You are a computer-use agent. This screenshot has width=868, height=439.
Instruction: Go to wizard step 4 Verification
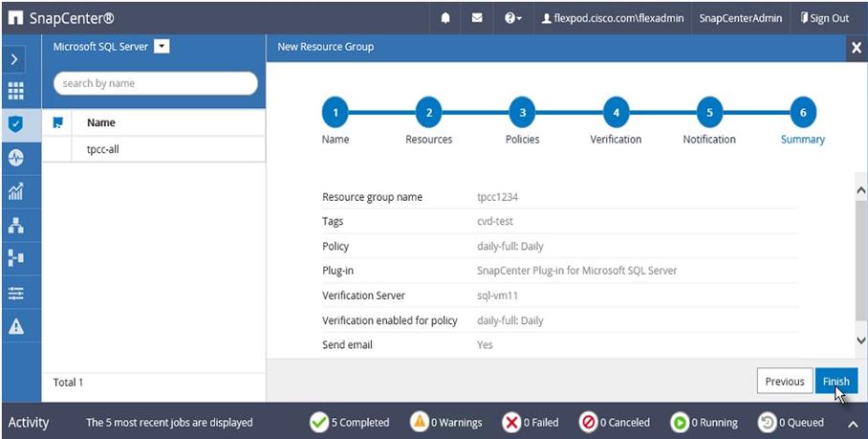tap(617, 112)
